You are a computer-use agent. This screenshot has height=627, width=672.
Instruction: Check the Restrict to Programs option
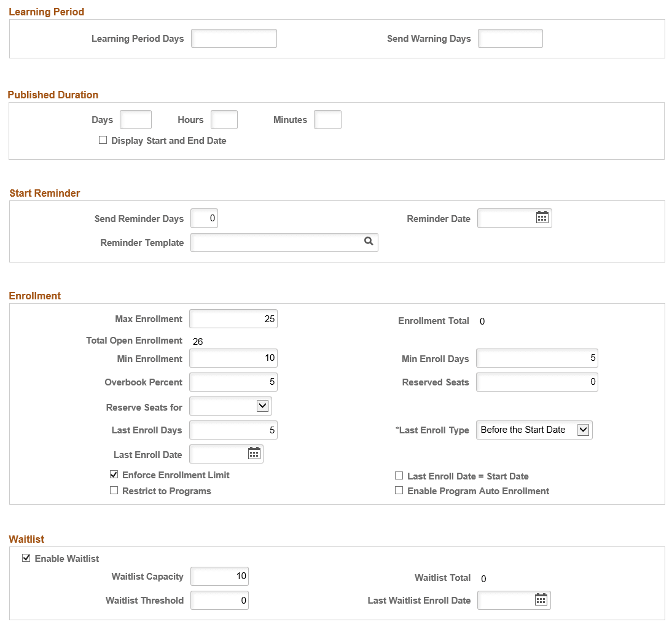114,490
